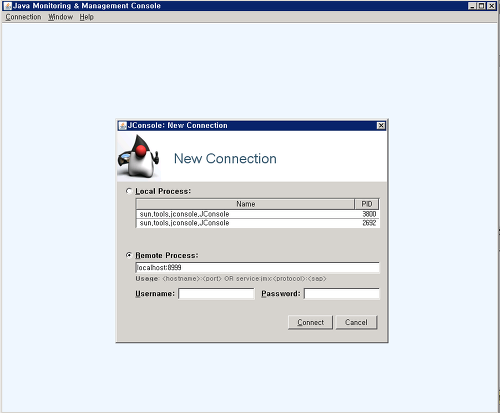This screenshot has height=413, width=500.
Task: Click the Name column header
Action: [x=245, y=204]
